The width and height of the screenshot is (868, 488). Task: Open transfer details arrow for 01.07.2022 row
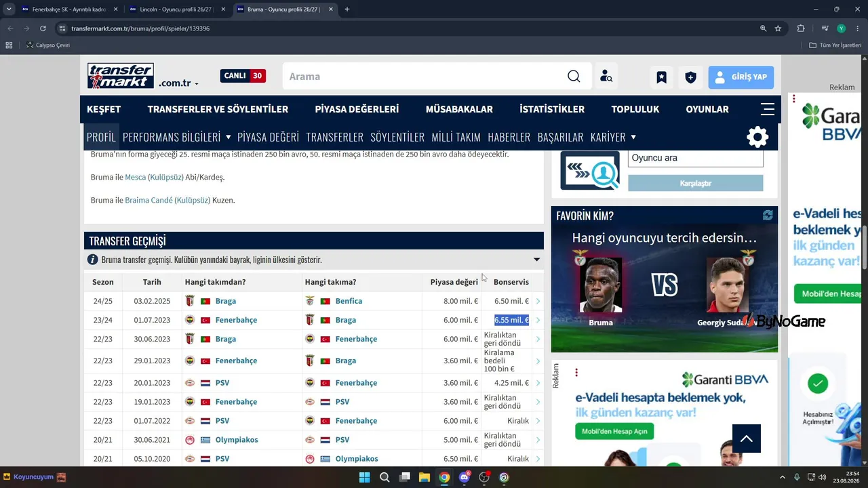click(x=538, y=421)
